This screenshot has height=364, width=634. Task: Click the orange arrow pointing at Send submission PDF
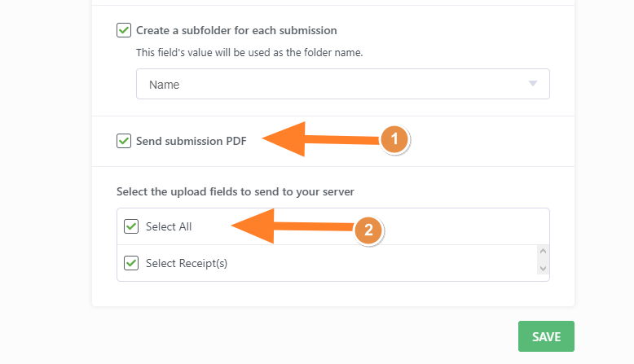point(318,139)
